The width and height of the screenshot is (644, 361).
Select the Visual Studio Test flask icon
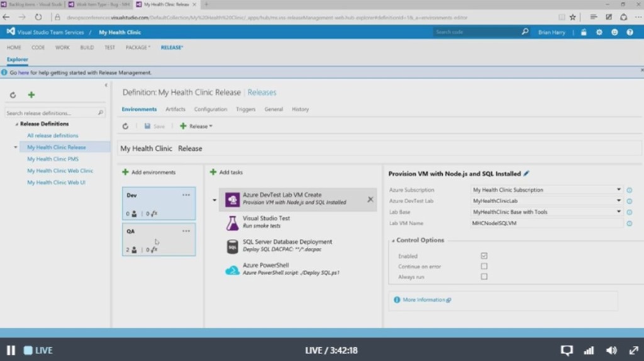point(231,222)
